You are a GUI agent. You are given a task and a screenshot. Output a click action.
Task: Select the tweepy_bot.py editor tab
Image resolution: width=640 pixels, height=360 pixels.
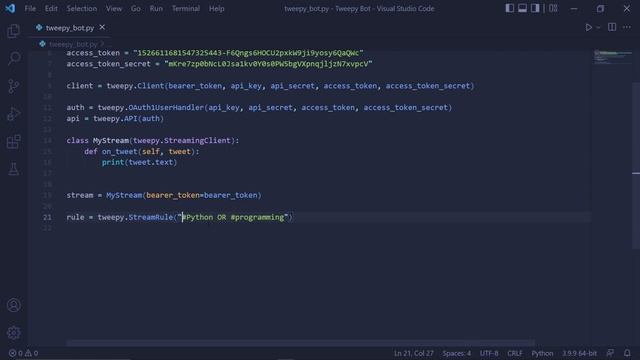pos(70,28)
